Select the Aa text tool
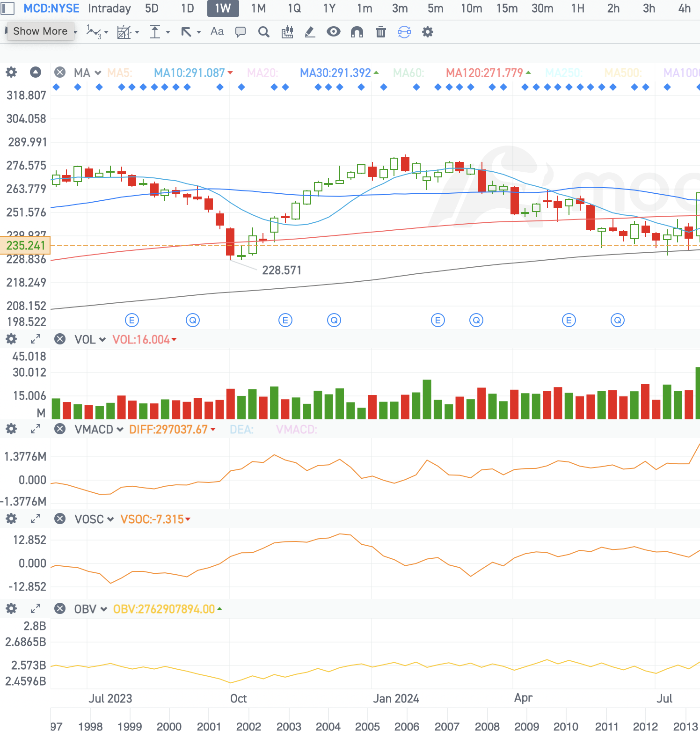Viewport: 700px width, 731px height. pyautogui.click(x=217, y=31)
